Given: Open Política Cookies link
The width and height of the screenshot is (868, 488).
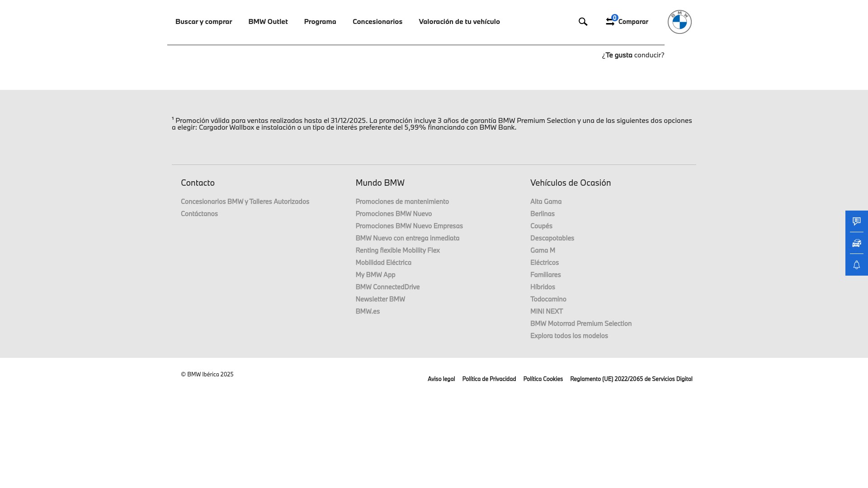Looking at the screenshot, I should [x=543, y=379].
